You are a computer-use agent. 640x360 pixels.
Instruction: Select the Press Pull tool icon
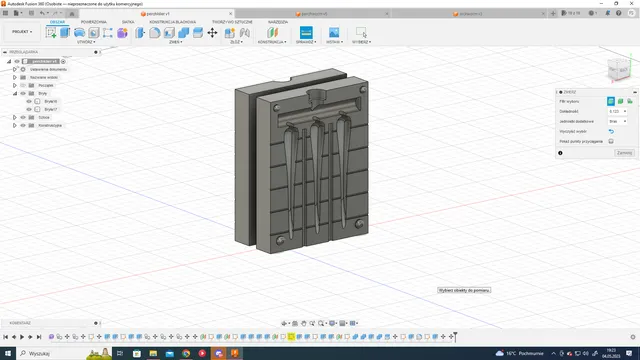(140, 33)
